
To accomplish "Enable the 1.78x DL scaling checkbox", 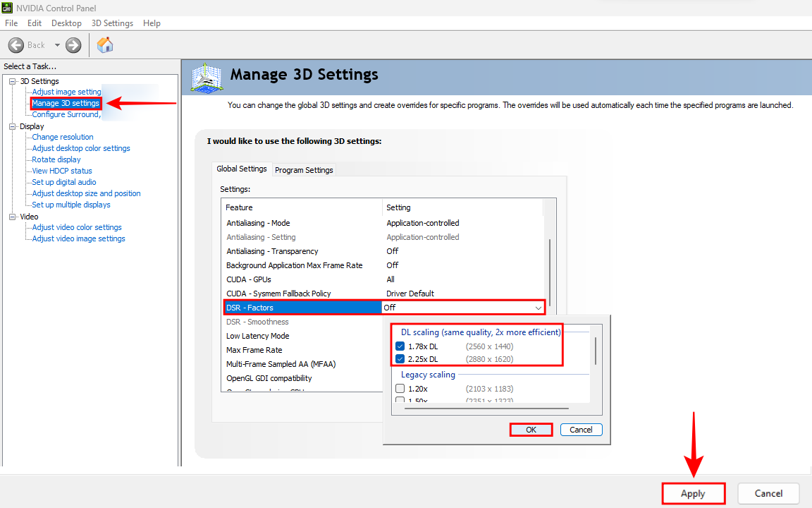I will pos(400,346).
